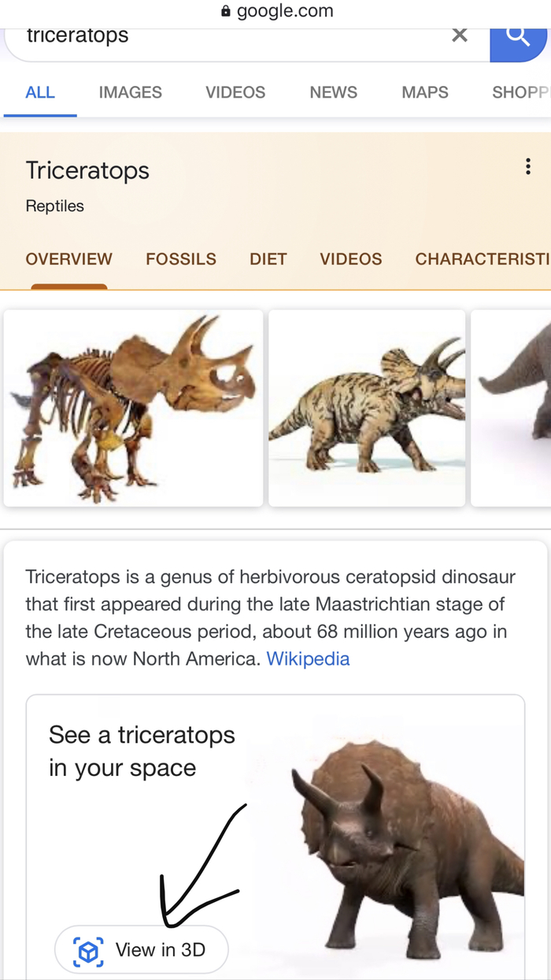This screenshot has height=980, width=551.
Task: Switch to the Images tab
Action: pyautogui.click(x=130, y=92)
